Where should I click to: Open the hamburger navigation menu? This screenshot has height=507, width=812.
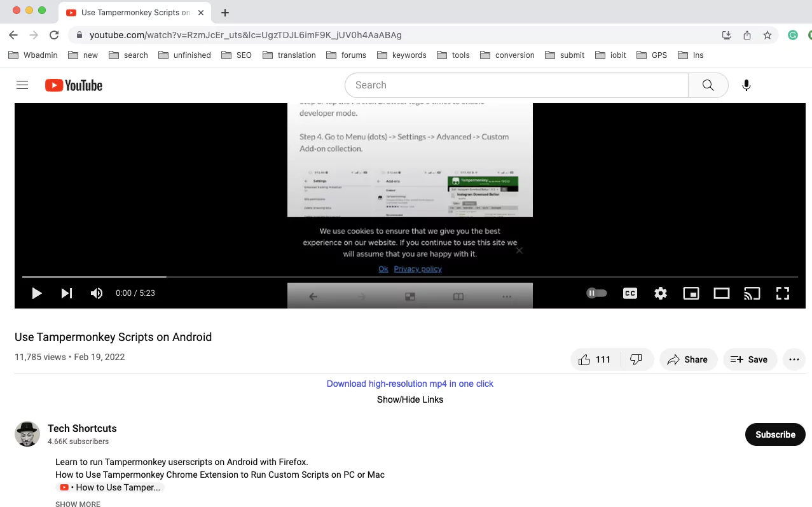tap(22, 85)
